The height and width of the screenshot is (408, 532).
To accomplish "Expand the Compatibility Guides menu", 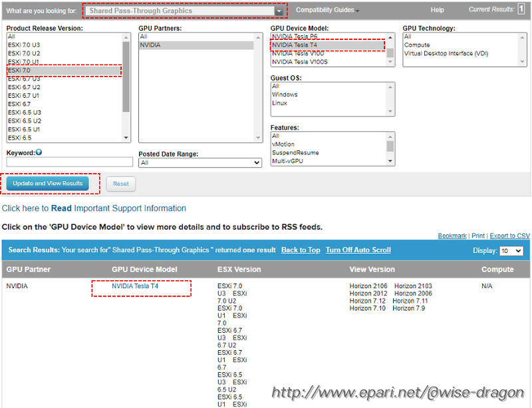I will pos(327,10).
